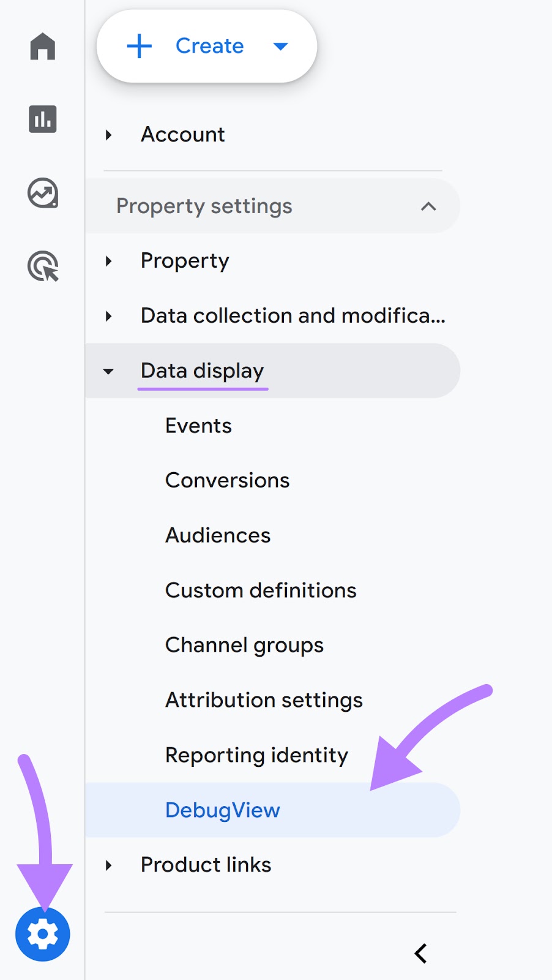Open the Create dropdown arrow
Screen dimensions: 552x980
pos(280,46)
